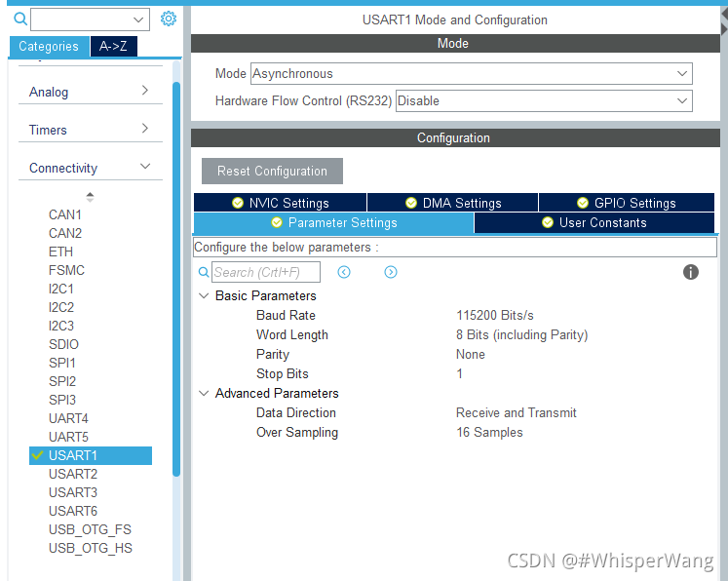Select ETH peripheral
Screen dimensions: 728x581
60,252
